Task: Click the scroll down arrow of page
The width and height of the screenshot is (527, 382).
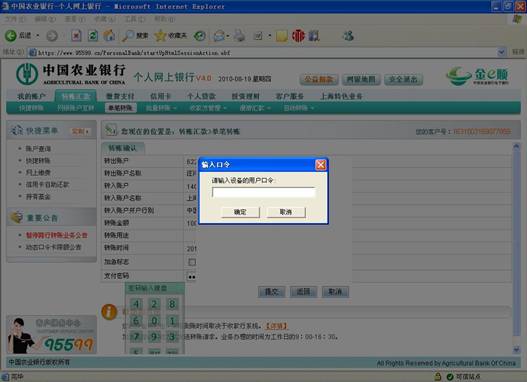Action: [516, 349]
